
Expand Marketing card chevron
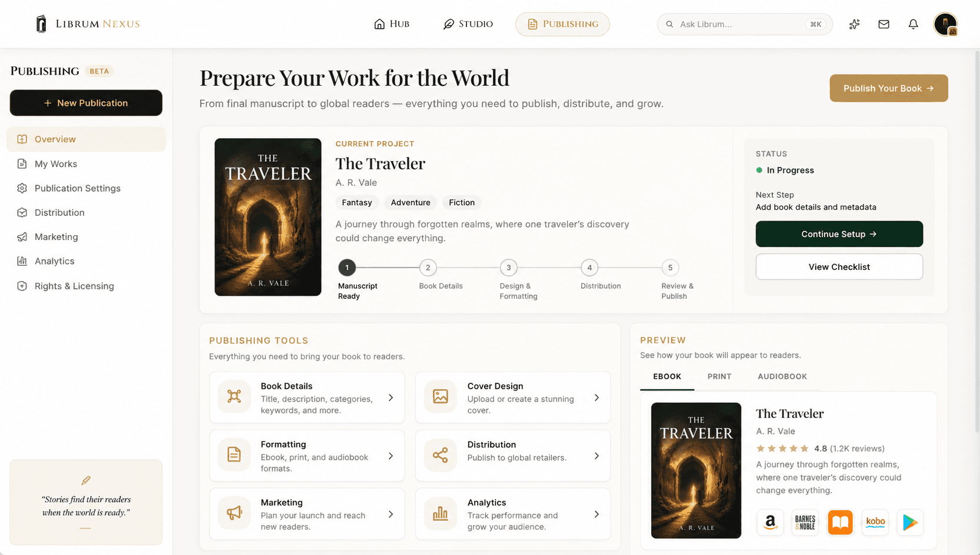click(391, 514)
